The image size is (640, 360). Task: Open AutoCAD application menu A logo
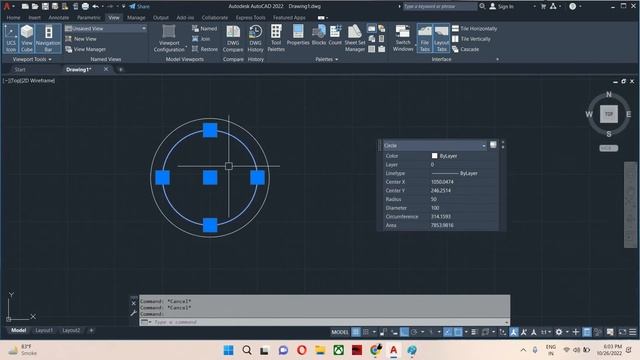coord(7,6)
